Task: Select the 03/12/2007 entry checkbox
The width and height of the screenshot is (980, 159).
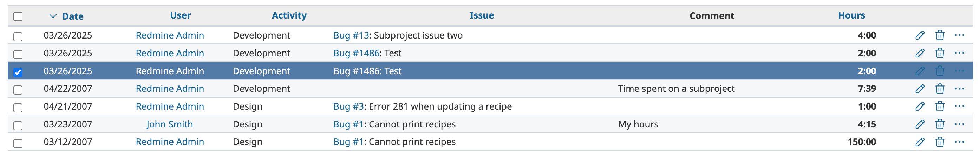Action: [18, 144]
